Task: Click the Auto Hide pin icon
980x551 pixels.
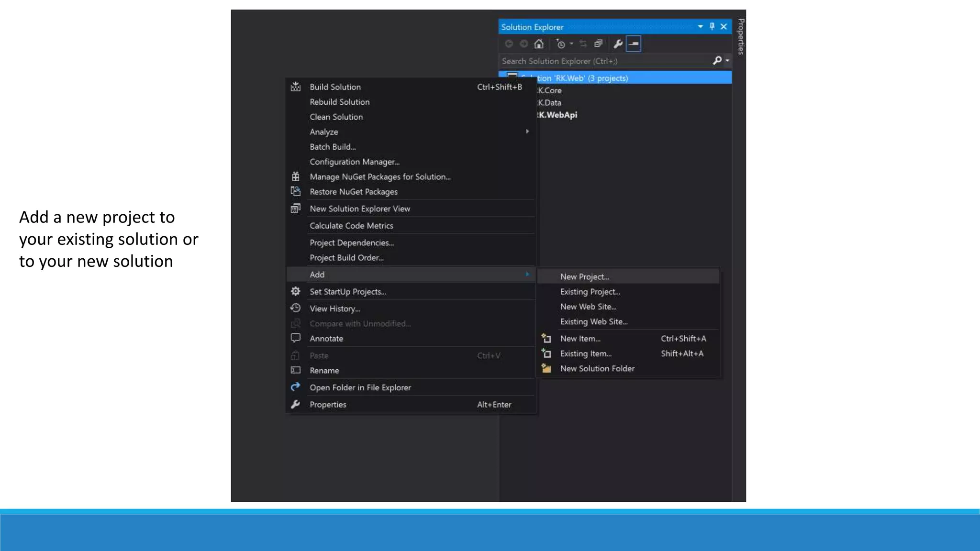Action: (x=712, y=27)
